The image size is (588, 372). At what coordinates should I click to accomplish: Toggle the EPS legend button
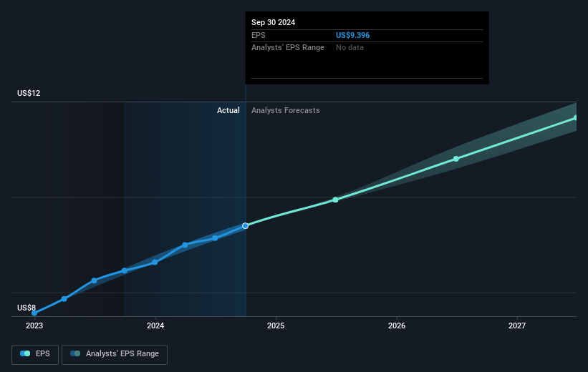click(35, 354)
